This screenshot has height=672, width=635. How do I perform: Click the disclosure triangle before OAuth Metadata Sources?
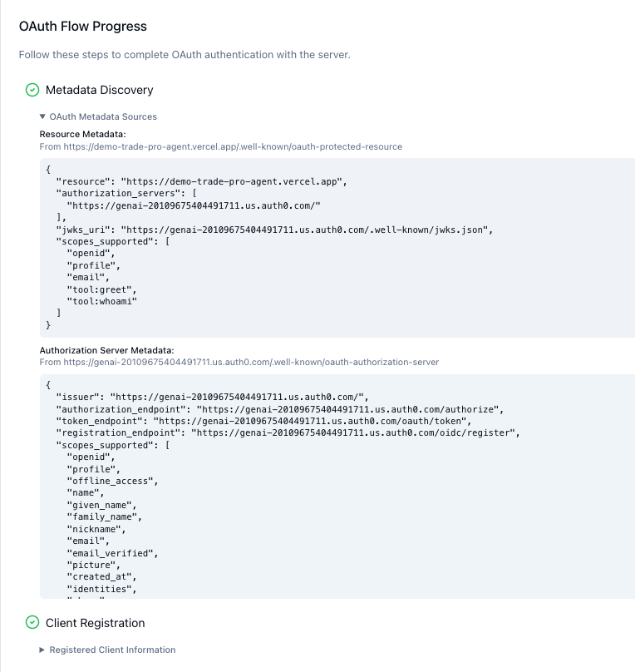[42, 116]
